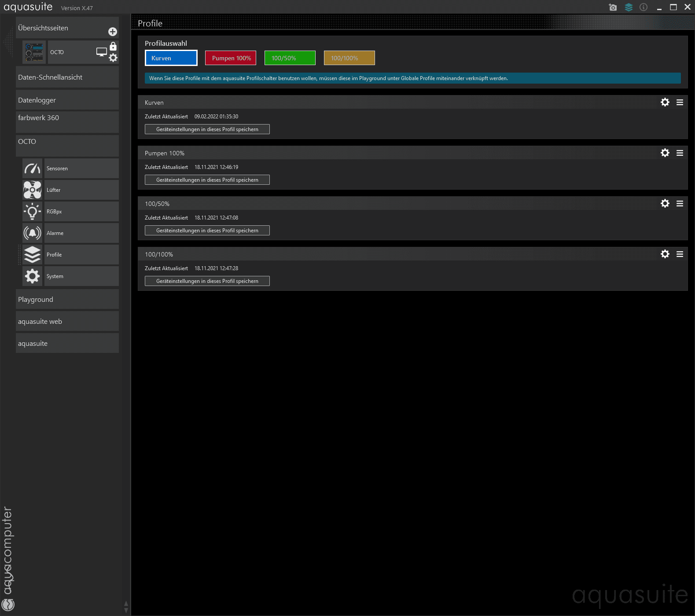Open the Profile layers icon in sidebar
The image size is (695, 616).
coord(33,255)
